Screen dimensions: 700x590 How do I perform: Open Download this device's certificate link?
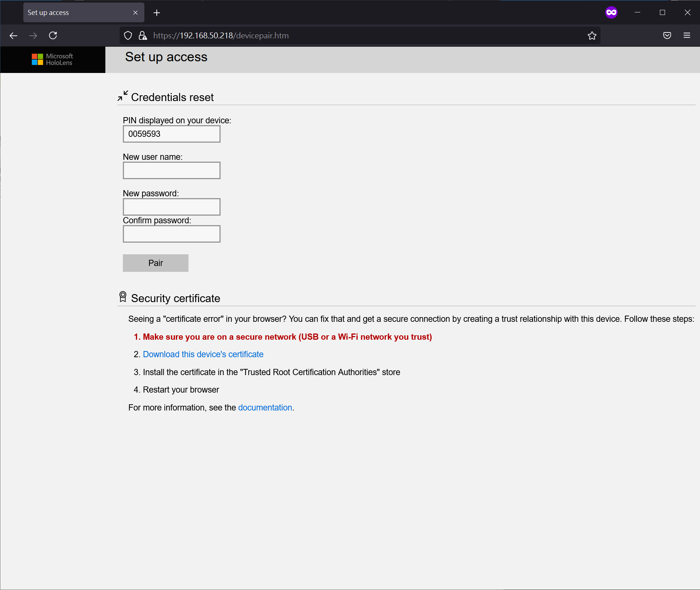click(x=203, y=354)
